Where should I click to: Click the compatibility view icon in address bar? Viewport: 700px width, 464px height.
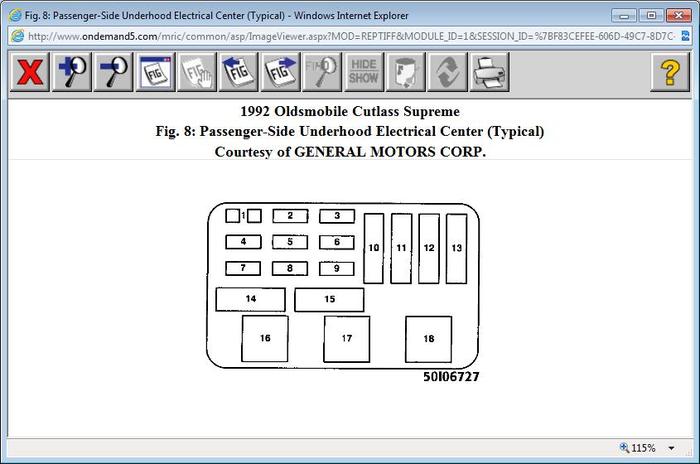click(x=685, y=36)
